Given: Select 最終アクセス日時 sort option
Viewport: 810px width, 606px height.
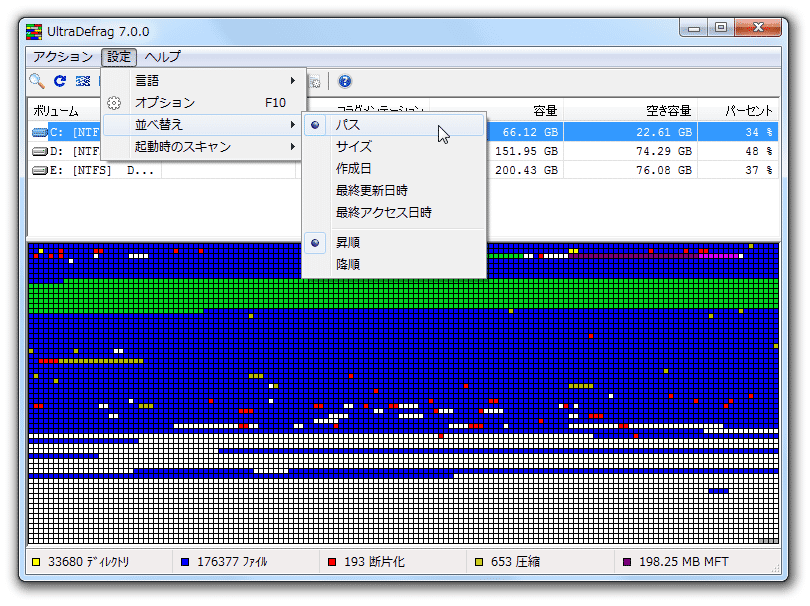Looking at the screenshot, I should (x=394, y=212).
